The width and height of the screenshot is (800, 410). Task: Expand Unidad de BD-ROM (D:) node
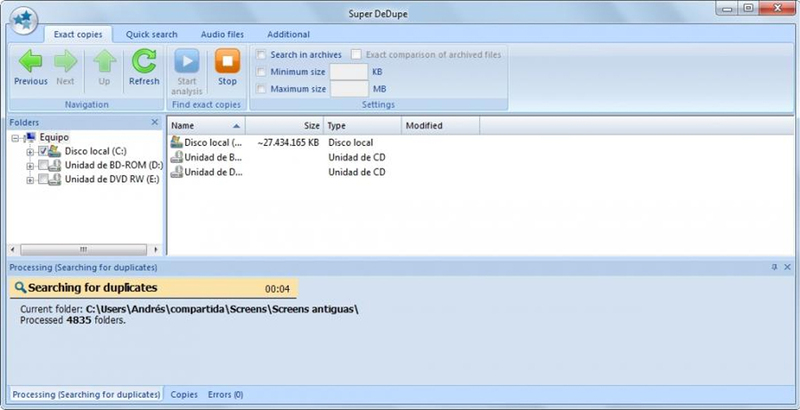(x=30, y=166)
